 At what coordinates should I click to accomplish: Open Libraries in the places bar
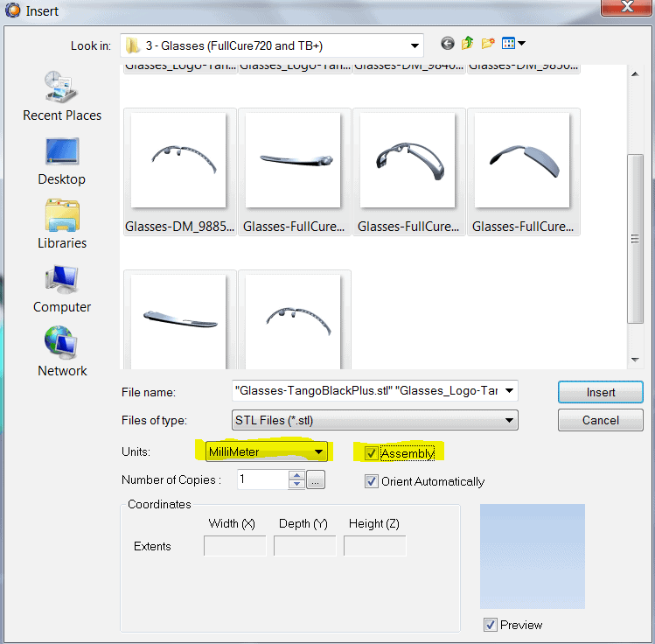click(62, 225)
